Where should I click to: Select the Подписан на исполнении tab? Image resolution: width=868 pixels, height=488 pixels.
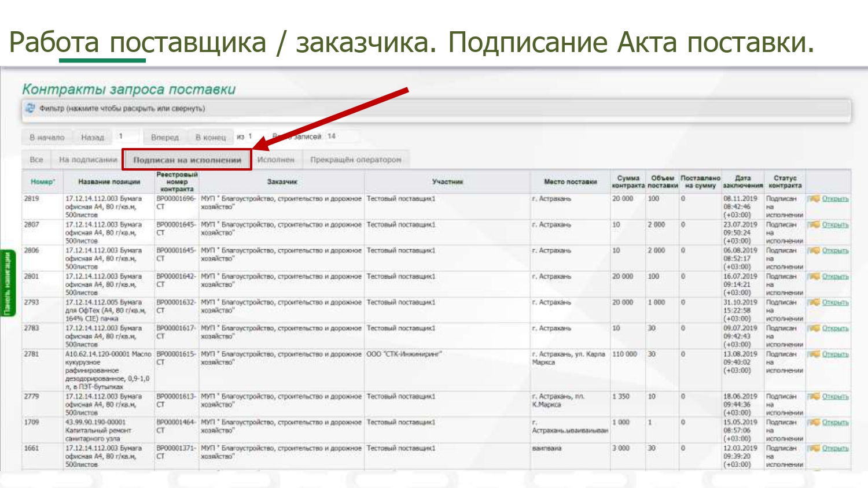pos(187,160)
